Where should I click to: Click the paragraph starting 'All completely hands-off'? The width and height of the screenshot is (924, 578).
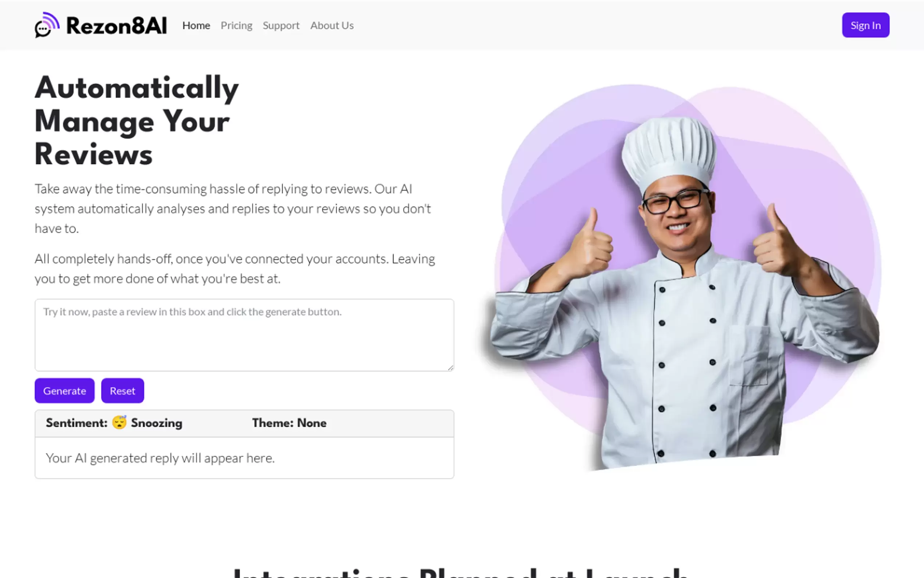(x=235, y=268)
